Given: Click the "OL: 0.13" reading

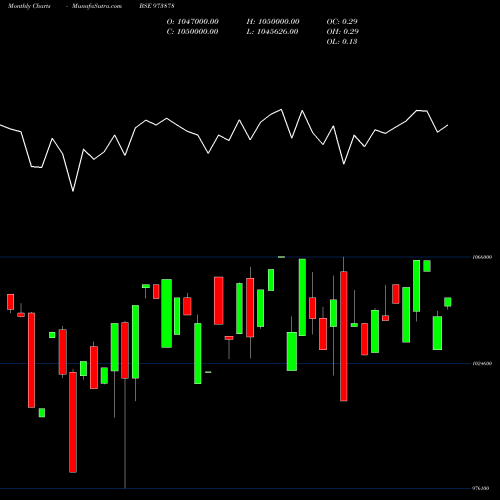Looking at the screenshot, I should (342, 42).
